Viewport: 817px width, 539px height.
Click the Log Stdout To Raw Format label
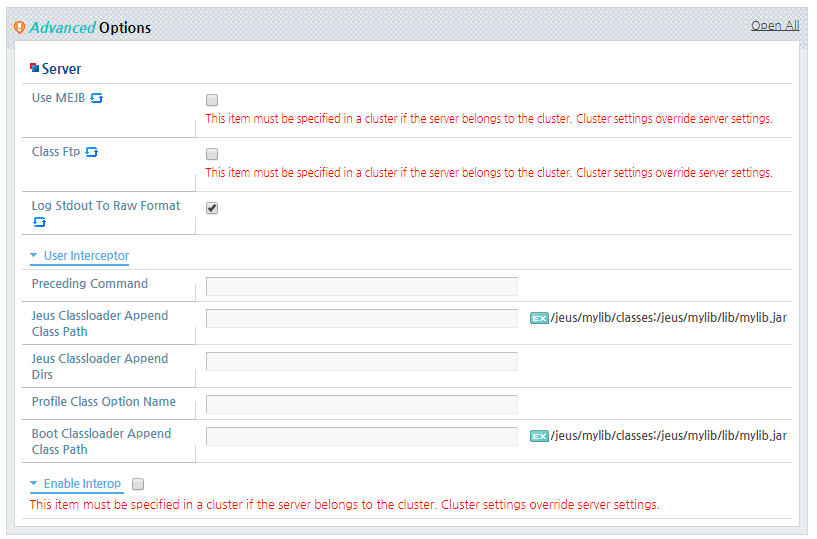[x=106, y=206]
